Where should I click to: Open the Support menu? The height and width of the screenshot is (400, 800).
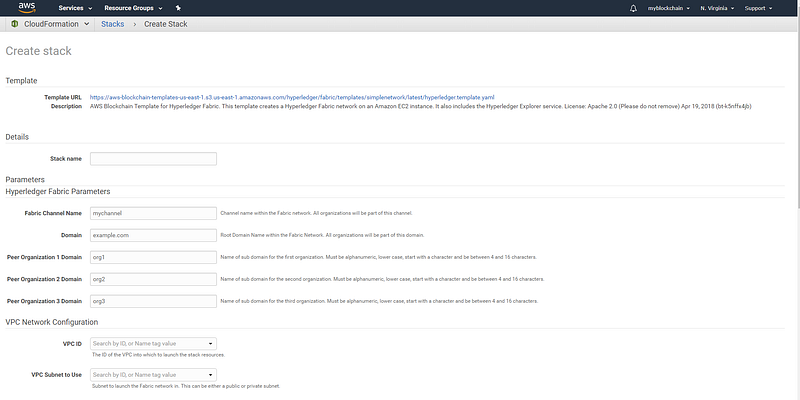pyautogui.click(x=758, y=8)
